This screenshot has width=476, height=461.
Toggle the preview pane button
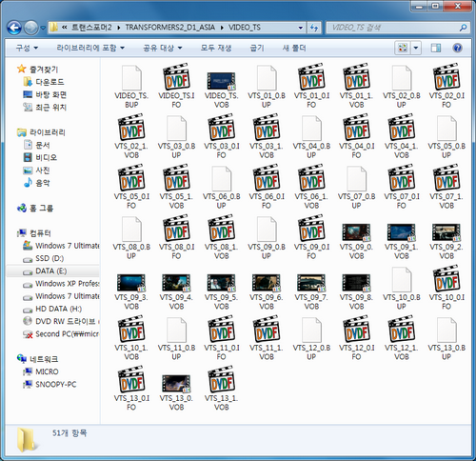pyautogui.click(x=436, y=48)
